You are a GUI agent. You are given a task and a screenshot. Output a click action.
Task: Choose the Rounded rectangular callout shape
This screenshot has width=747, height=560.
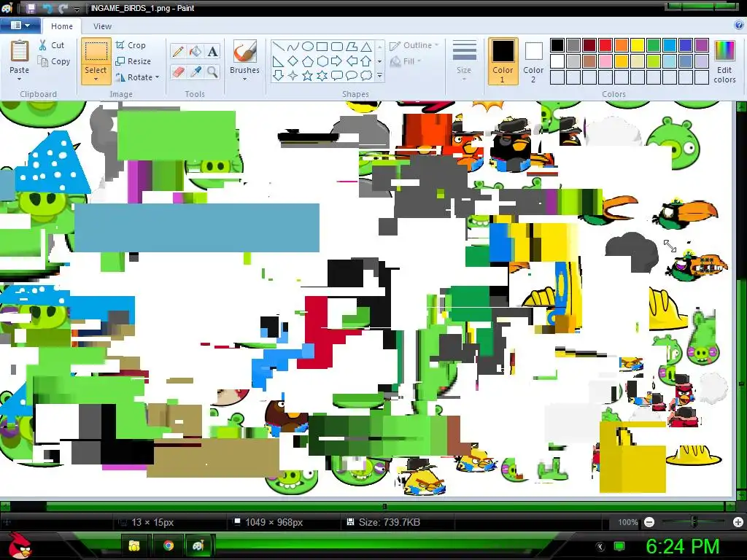(337, 75)
